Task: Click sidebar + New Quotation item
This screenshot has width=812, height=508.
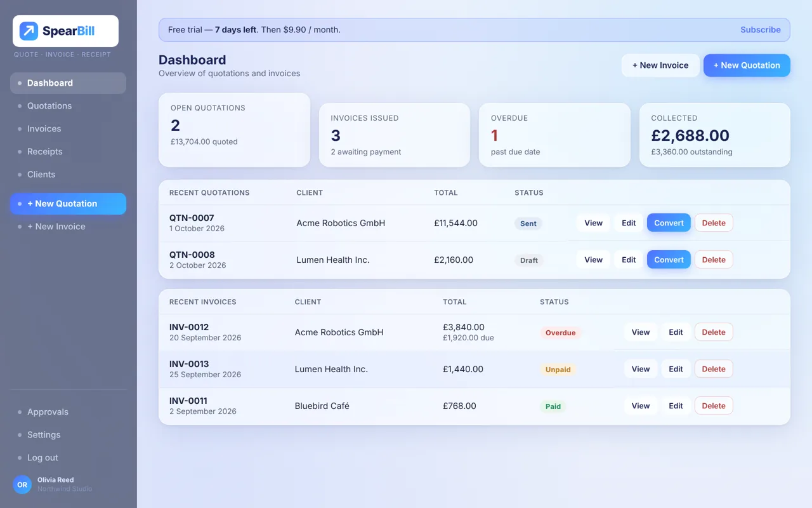Action: coord(68,204)
